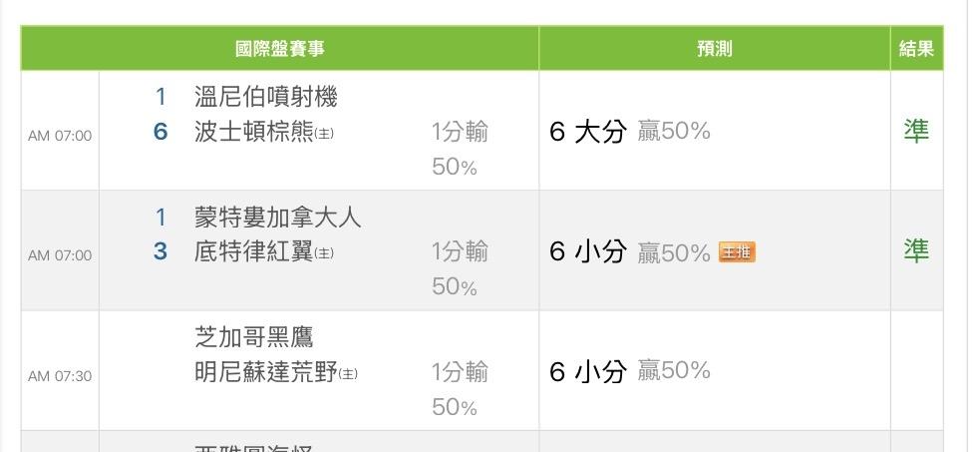Open team 蒙特婁加拿大人
The width and height of the screenshot is (980, 452).
point(277,218)
